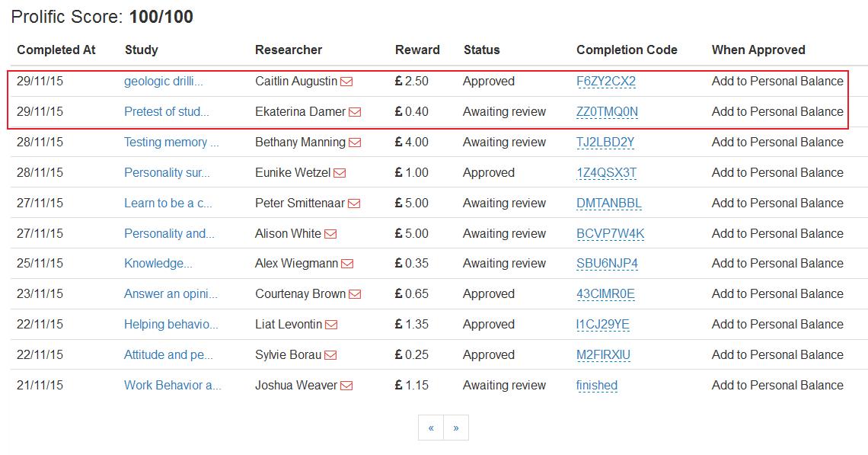
Task: Contact Alison White via the mail icon
Action: [330, 234]
